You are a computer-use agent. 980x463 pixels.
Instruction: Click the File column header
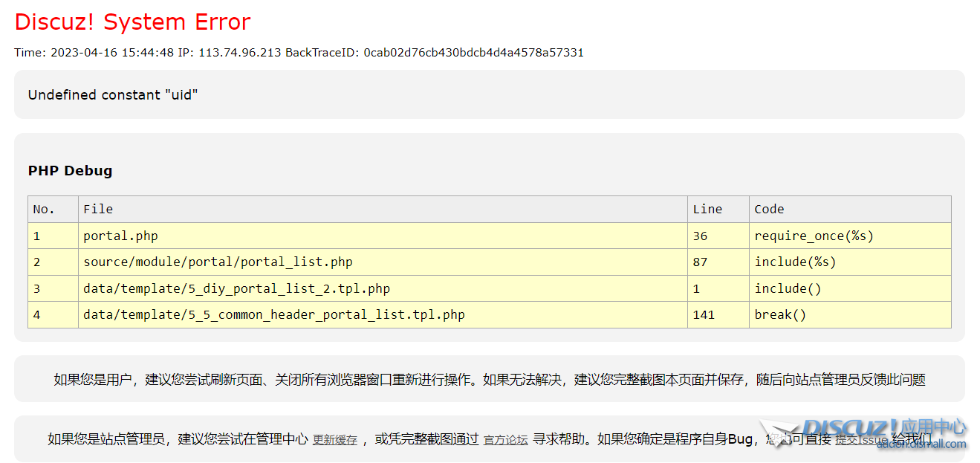point(98,210)
